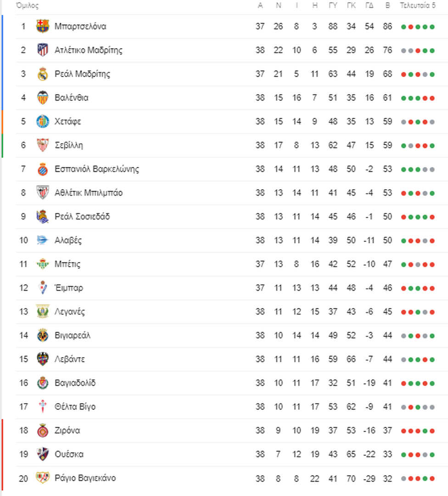Click the Τελευταία 5 column header
The height and width of the screenshot is (496, 448).
pyautogui.click(x=418, y=6)
